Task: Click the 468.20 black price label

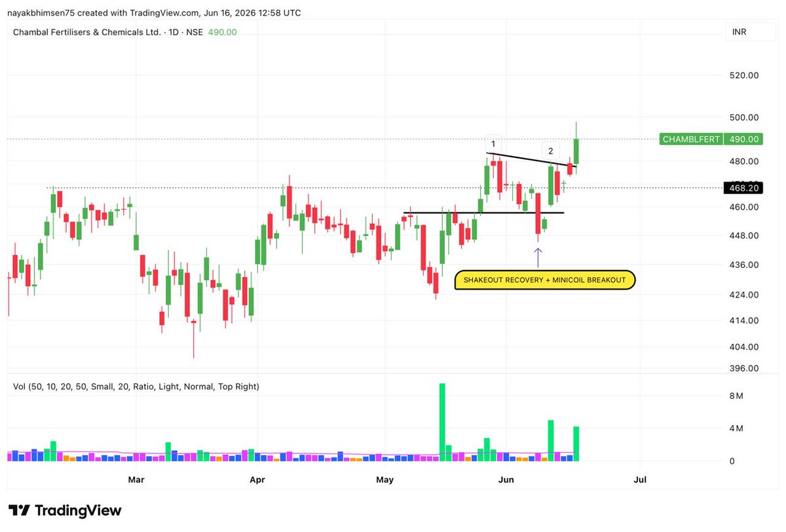Action: coord(744,188)
